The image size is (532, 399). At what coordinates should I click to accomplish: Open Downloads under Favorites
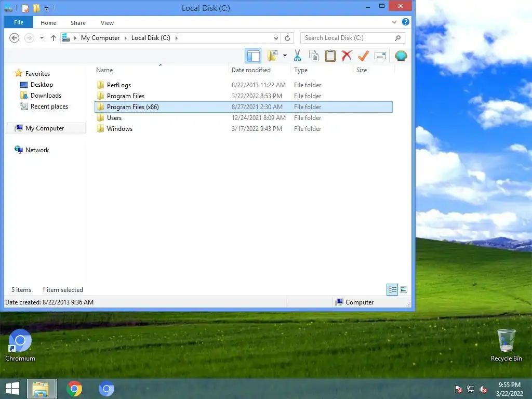point(46,96)
